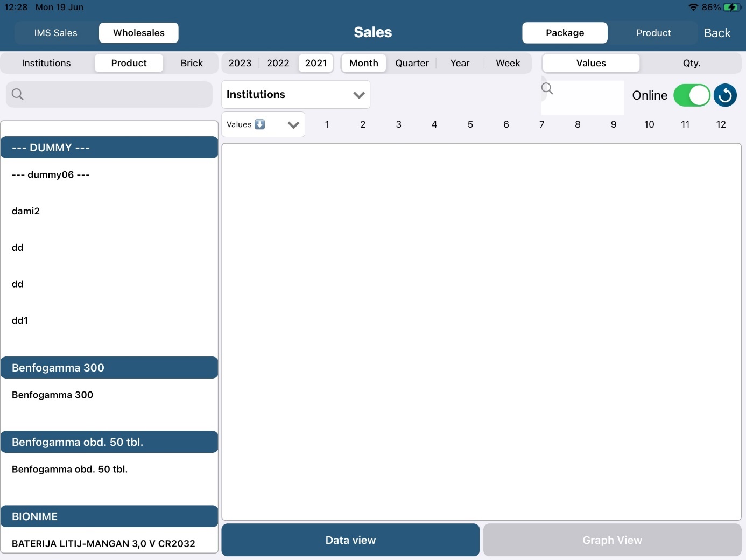Image resolution: width=746 pixels, height=560 pixels.
Task: Tap the Back button
Action: click(x=717, y=33)
